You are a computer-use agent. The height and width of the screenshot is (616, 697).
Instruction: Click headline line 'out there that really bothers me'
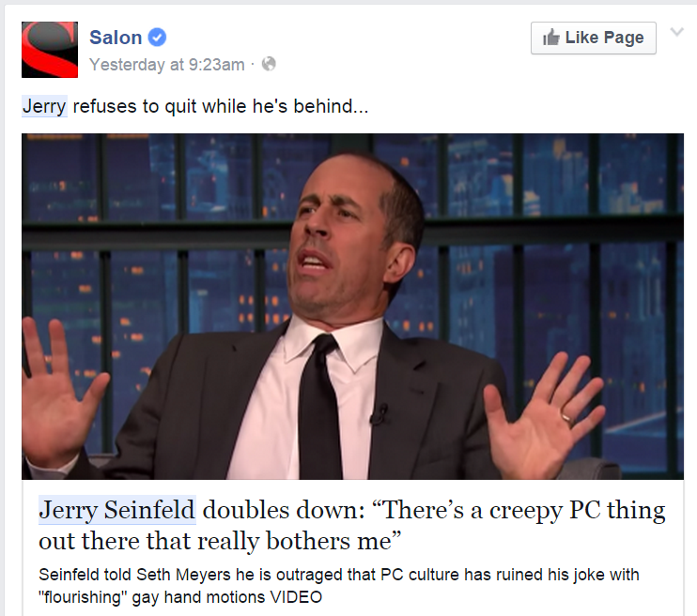tap(220, 541)
